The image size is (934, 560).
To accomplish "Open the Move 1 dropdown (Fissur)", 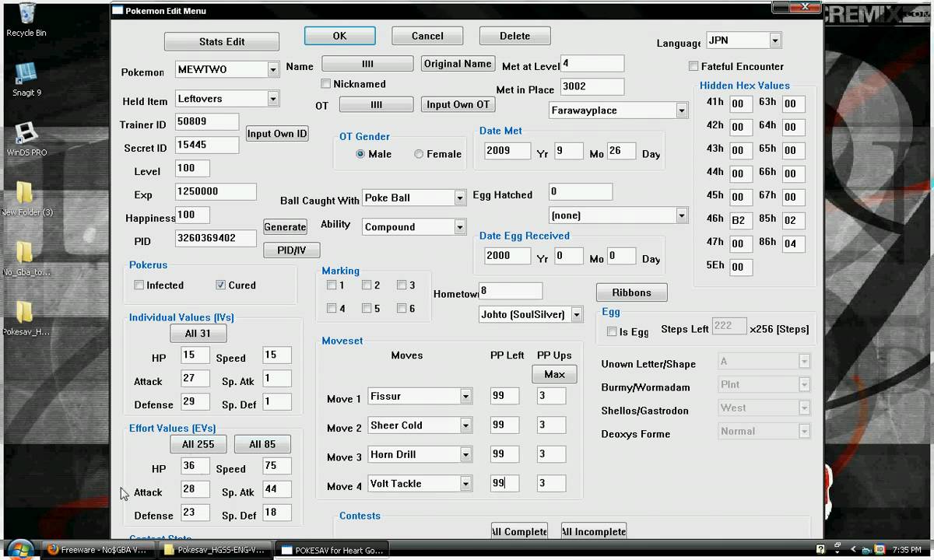I will point(465,396).
